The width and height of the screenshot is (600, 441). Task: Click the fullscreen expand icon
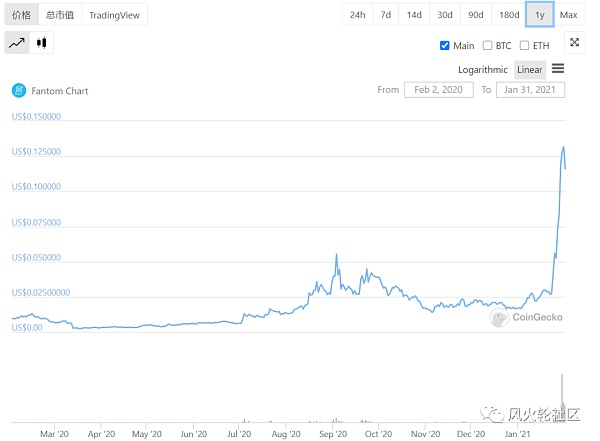tap(574, 42)
